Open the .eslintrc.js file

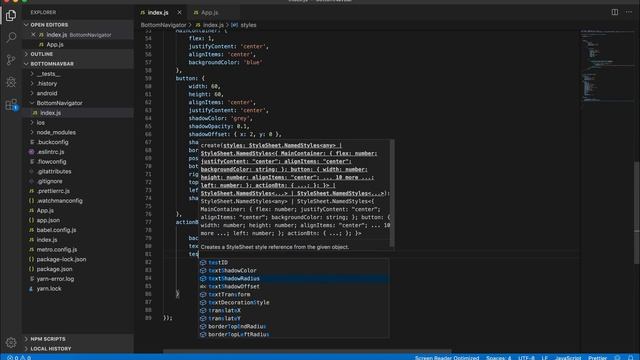point(78,152)
